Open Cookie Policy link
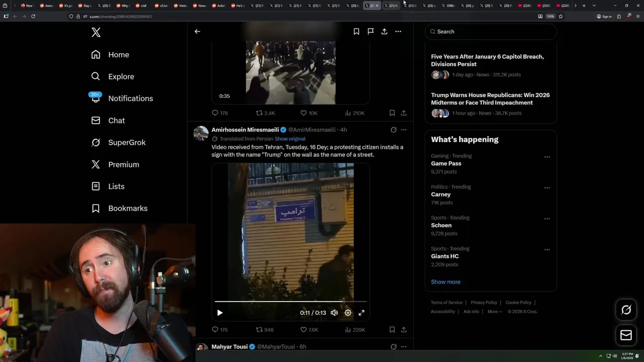 click(518, 303)
